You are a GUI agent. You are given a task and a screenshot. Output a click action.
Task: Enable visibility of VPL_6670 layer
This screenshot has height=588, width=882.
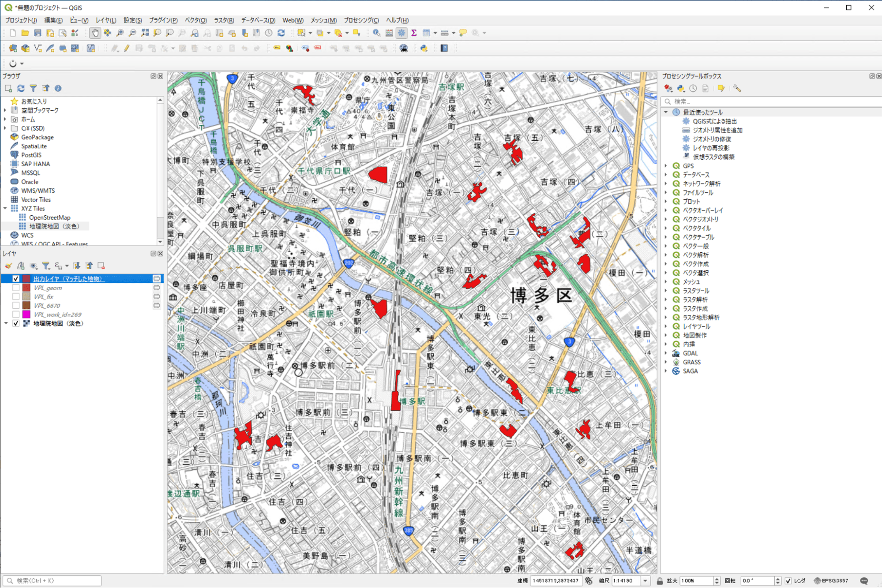click(16, 305)
